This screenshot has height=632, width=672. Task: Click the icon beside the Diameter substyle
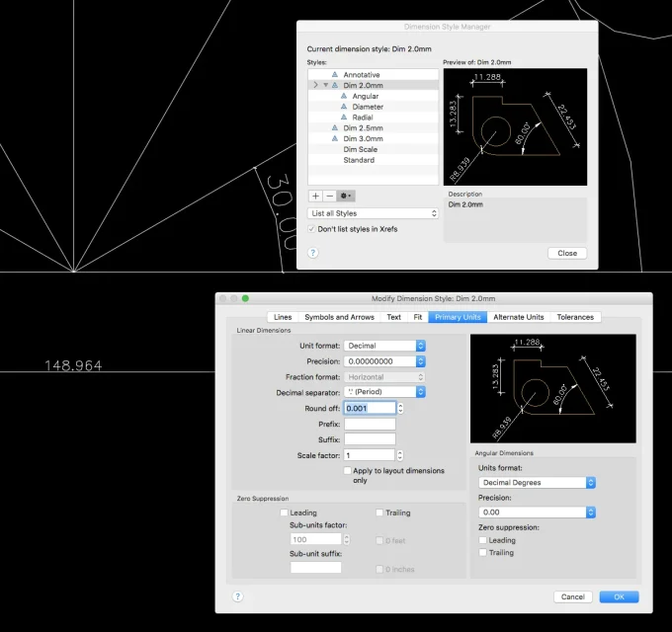pos(344,107)
